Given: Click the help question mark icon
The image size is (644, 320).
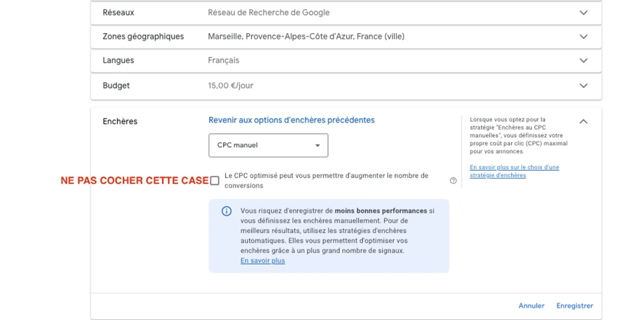Looking at the screenshot, I should coord(453,181).
